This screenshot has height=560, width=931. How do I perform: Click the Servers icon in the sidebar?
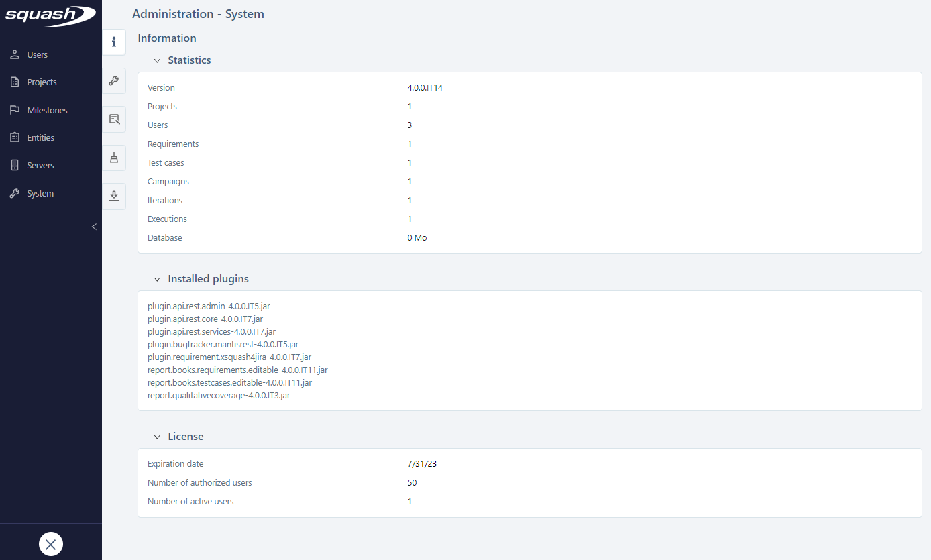[14, 165]
